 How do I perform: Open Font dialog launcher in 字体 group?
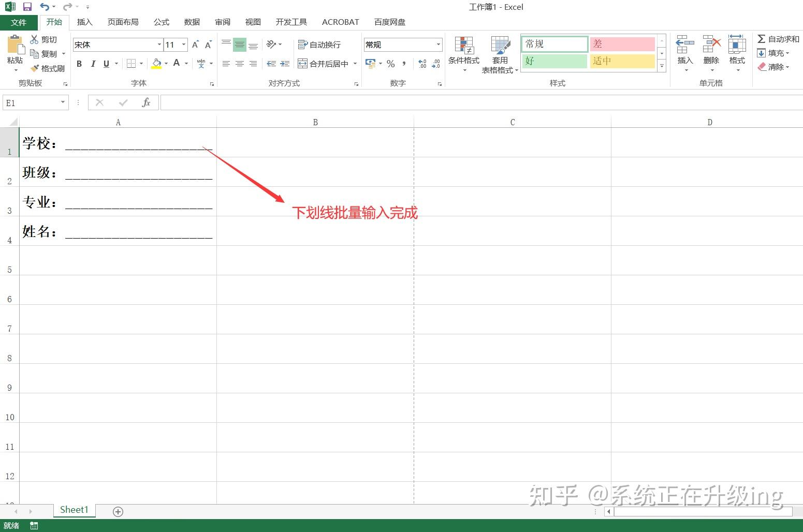pyautogui.click(x=212, y=84)
